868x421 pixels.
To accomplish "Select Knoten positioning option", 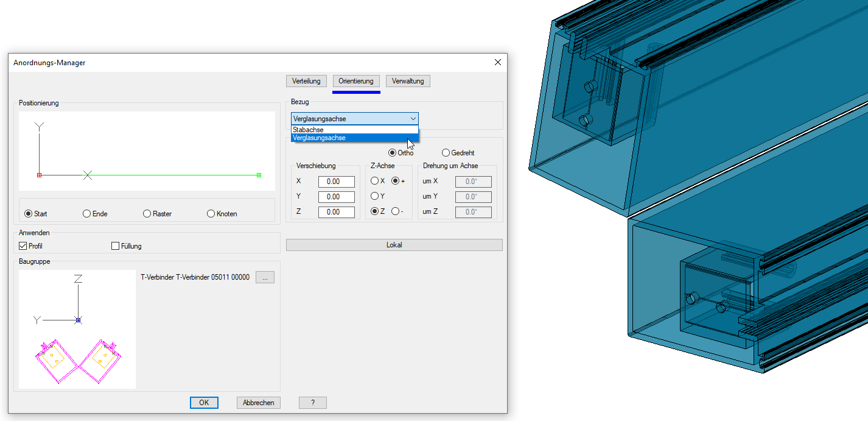I will click(x=211, y=214).
